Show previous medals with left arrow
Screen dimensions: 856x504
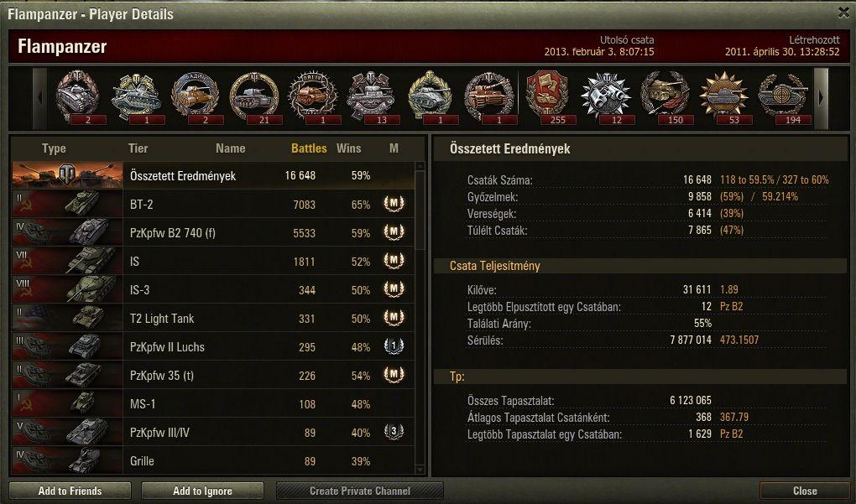pos(39,98)
